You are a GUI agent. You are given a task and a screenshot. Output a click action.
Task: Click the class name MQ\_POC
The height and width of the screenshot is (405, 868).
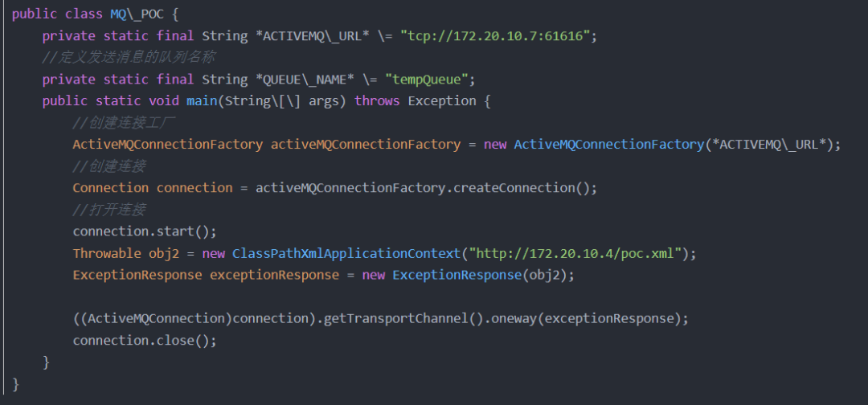[137, 14]
